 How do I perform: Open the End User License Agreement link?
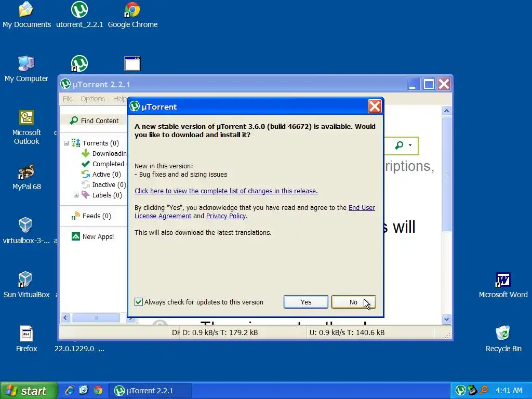tap(255, 212)
